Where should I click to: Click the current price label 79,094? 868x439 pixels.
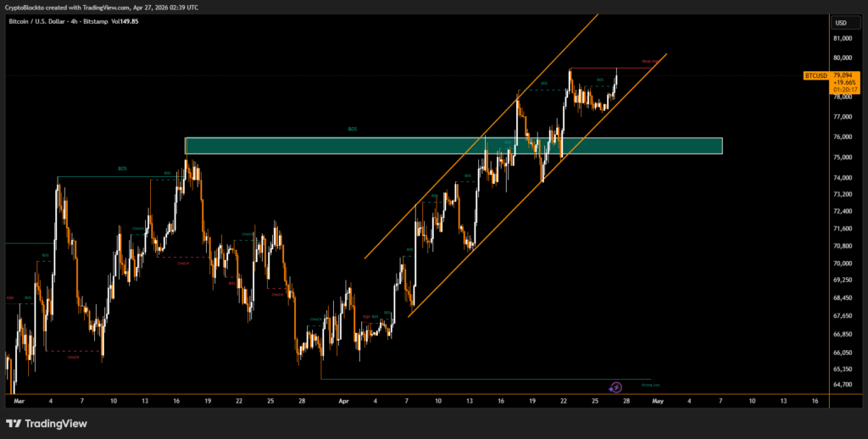(845, 75)
